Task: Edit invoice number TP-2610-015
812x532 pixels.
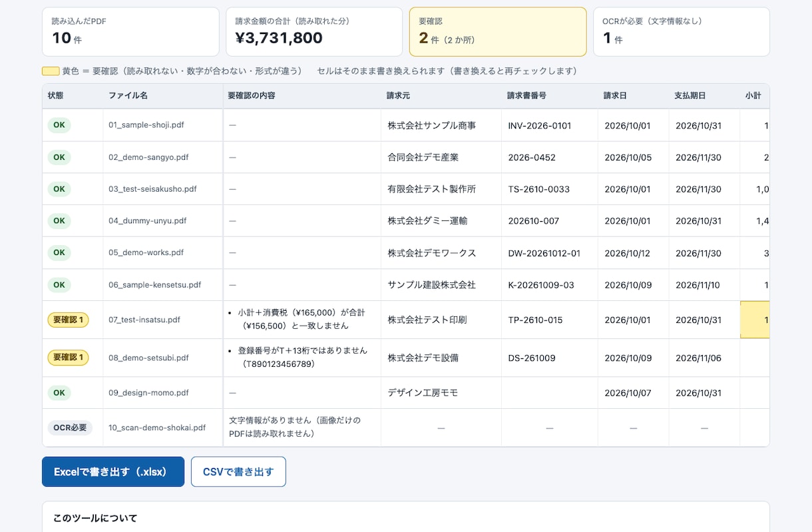Action: click(550, 320)
